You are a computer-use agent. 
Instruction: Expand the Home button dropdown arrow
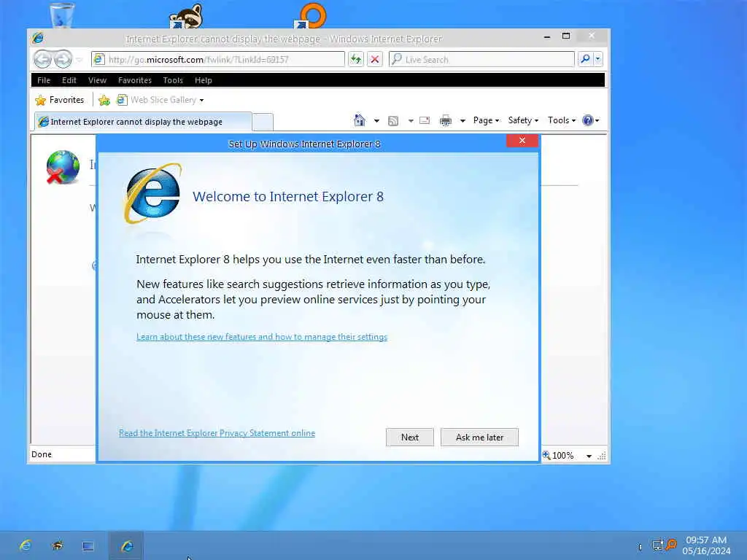coord(376,121)
